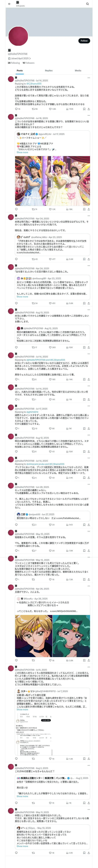98x868 pixels.
Task: Share the post with 110K views
Action: click(89, 109)
